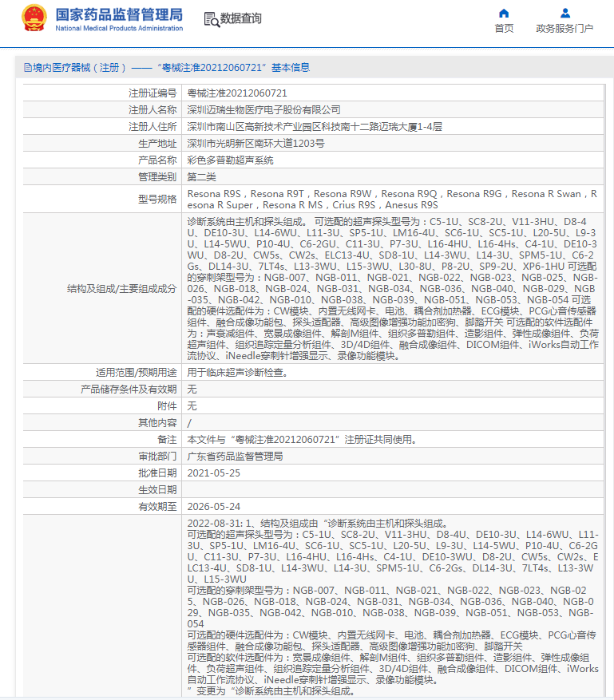
Task: Select 广东省药品监督管理局 approval department
Action: [235, 457]
